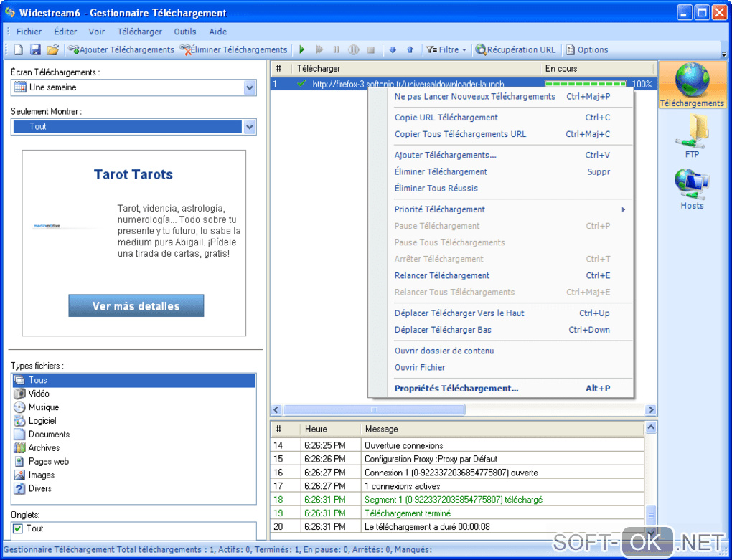Select the Téléchargements globe panel icon
Image resolution: width=732 pixels, height=560 pixels.
(x=692, y=86)
